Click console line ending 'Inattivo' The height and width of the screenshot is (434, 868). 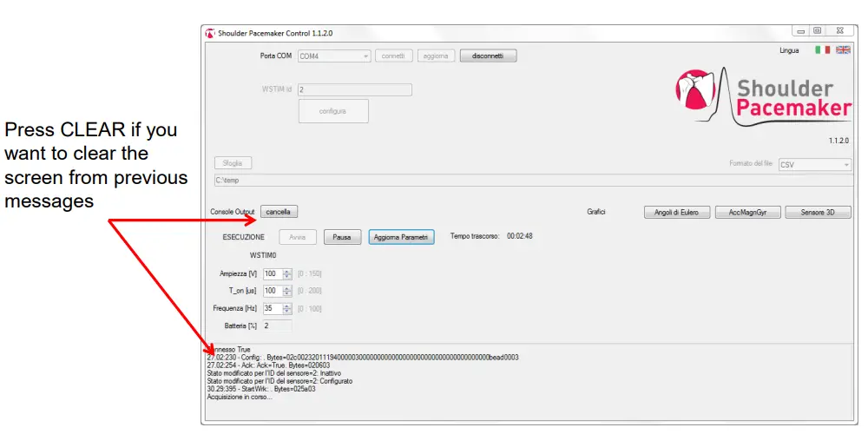[273, 373]
